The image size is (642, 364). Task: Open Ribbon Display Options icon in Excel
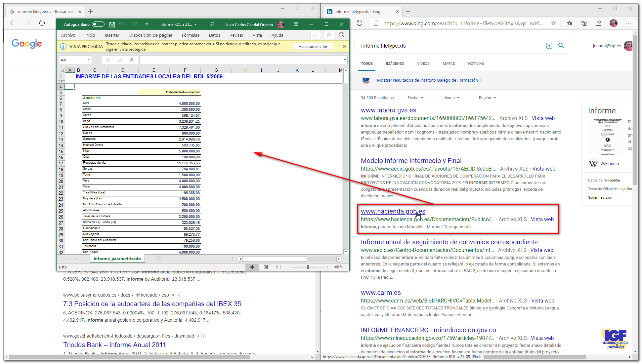click(296, 24)
